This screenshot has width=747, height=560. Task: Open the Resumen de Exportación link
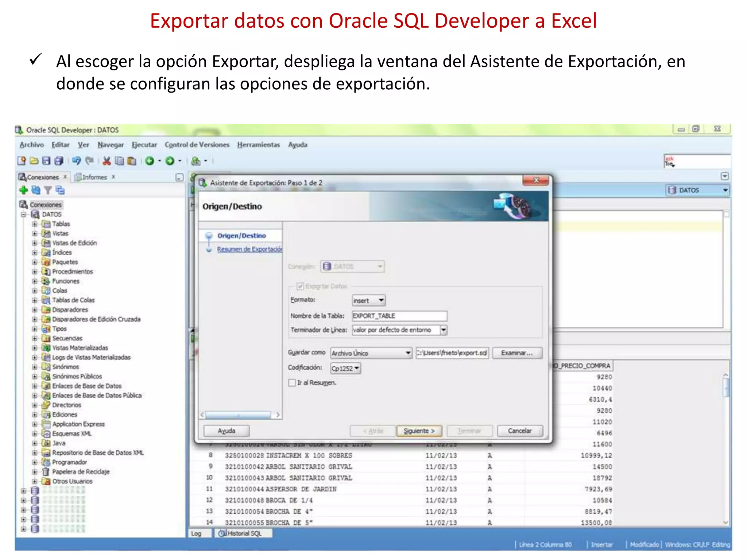coord(249,249)
